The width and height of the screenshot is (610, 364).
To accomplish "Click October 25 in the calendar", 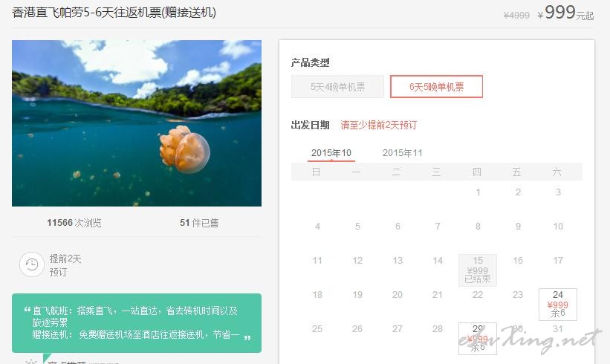I will pyautogui.click(x=317, y=329).
